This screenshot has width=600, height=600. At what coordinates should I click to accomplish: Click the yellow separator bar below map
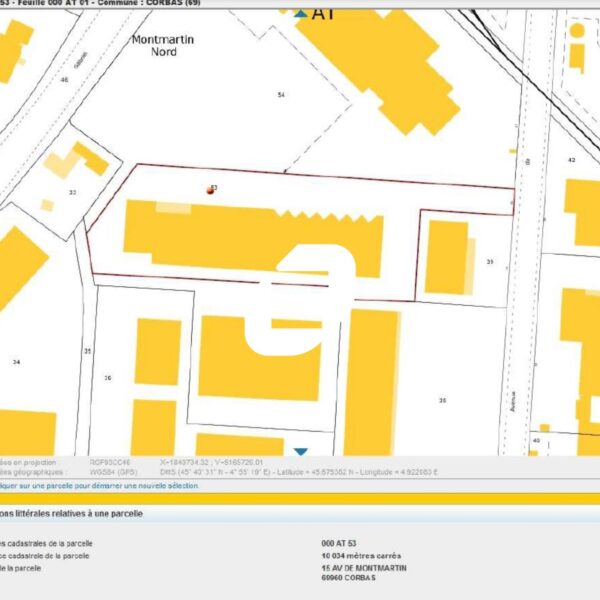tap(300, 498)
